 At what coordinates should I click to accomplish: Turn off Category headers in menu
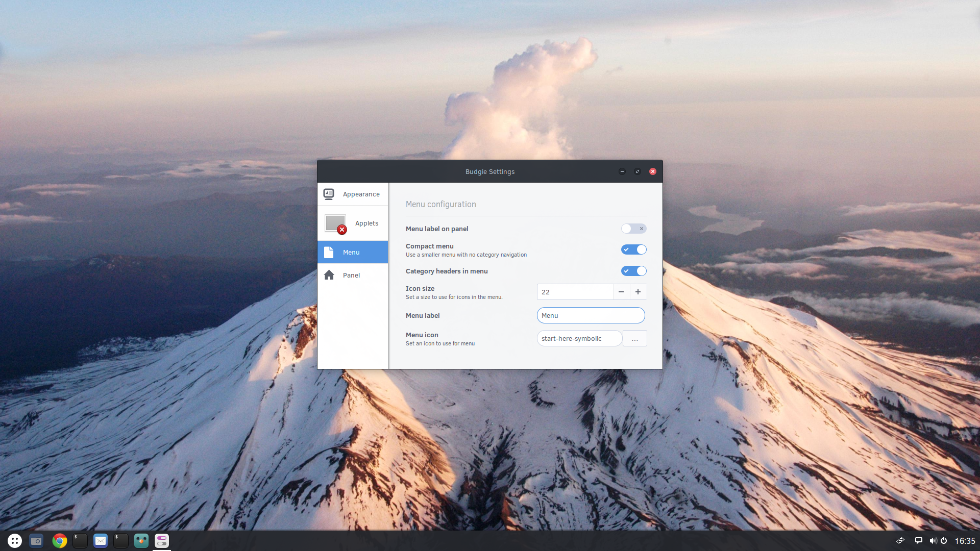click(x=634, y=271)
